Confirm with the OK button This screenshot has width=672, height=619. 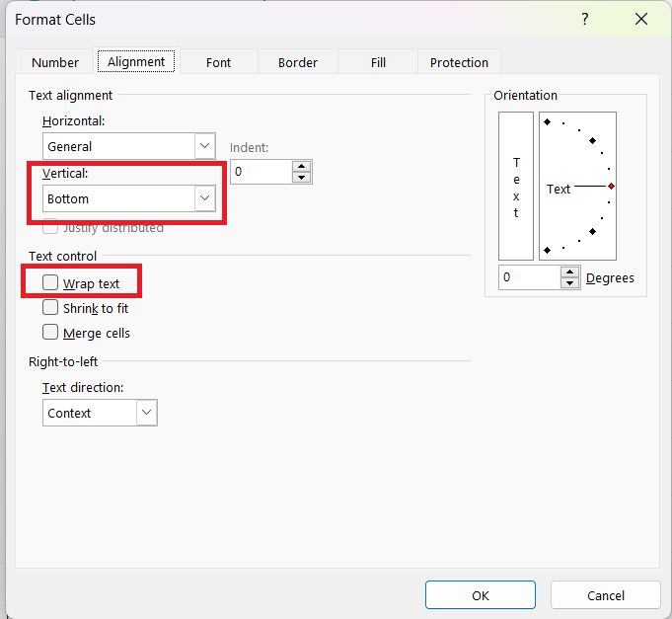pyautogui.click(x=481, y=595)
